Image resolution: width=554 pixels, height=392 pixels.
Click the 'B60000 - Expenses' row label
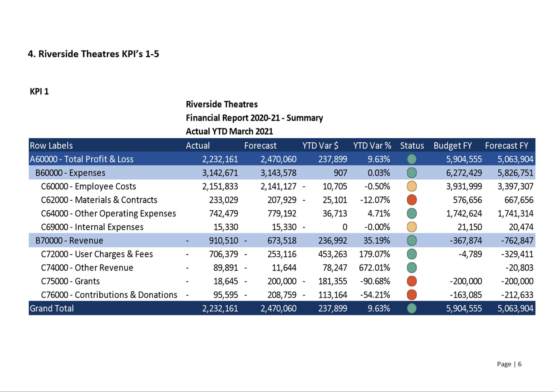pyautogui.click(x=70, y=173)
